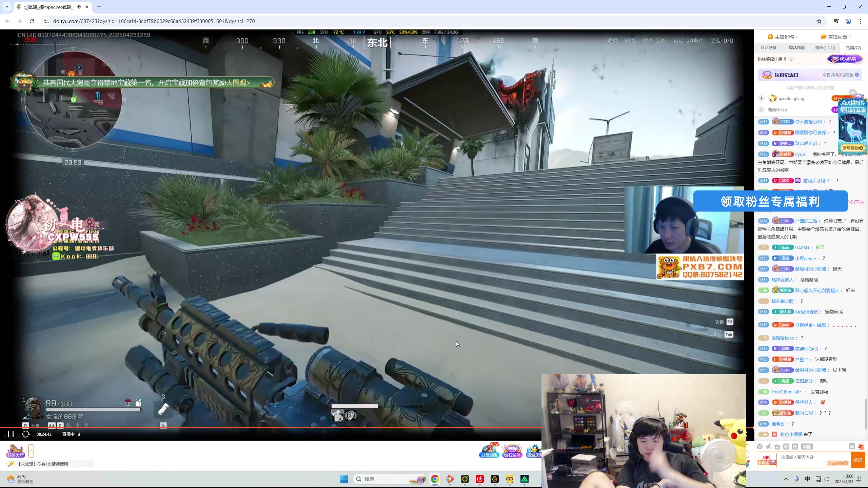This screenshot has height=488, width=868.
Task: Show hidden system tray icons
Action: [x=786, y=479]
